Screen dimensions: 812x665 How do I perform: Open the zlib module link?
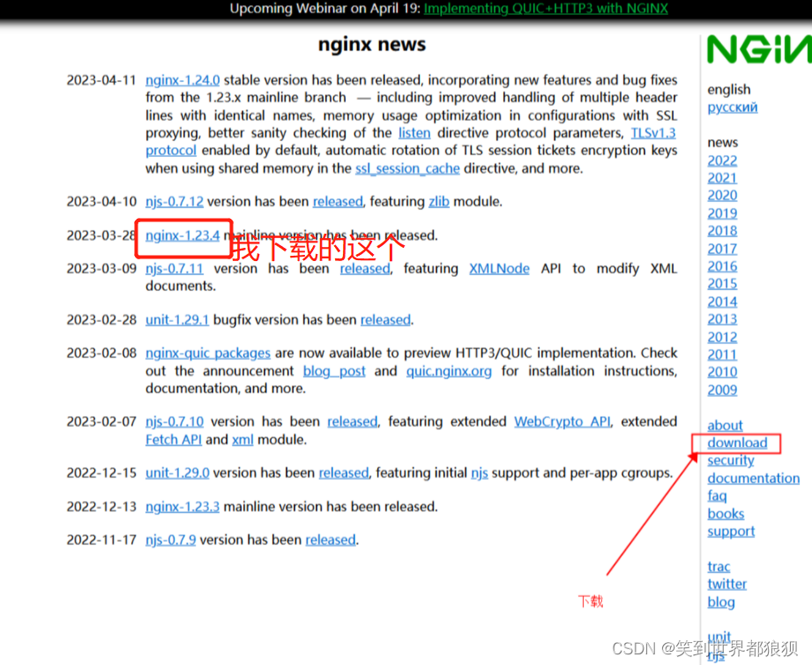click(439, 201)
